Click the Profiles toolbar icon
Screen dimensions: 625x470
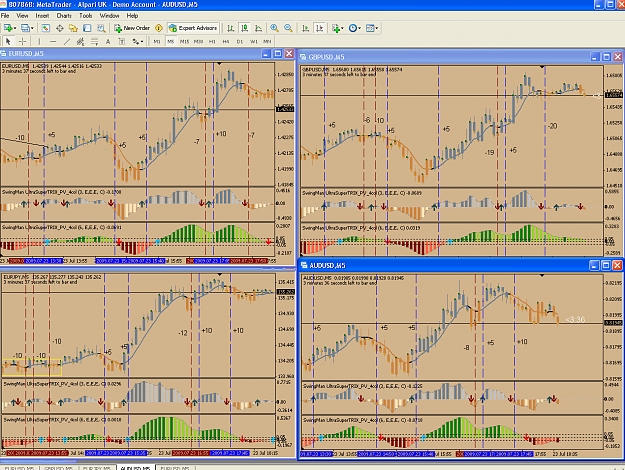coord(25,28)
